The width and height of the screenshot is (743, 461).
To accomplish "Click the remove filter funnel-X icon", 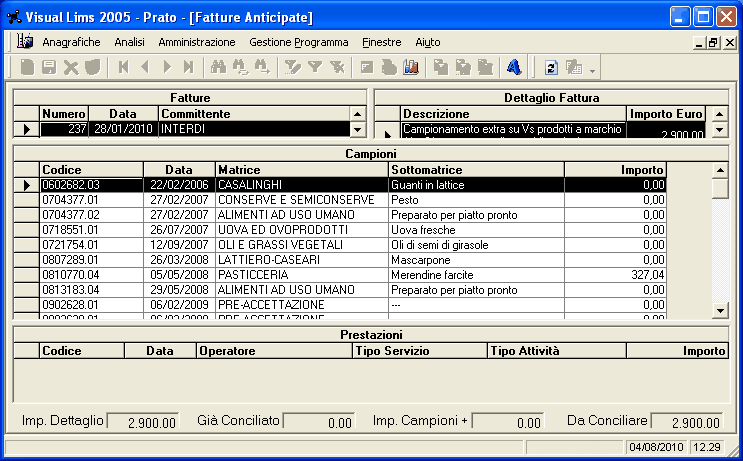I will pos(337,67).
